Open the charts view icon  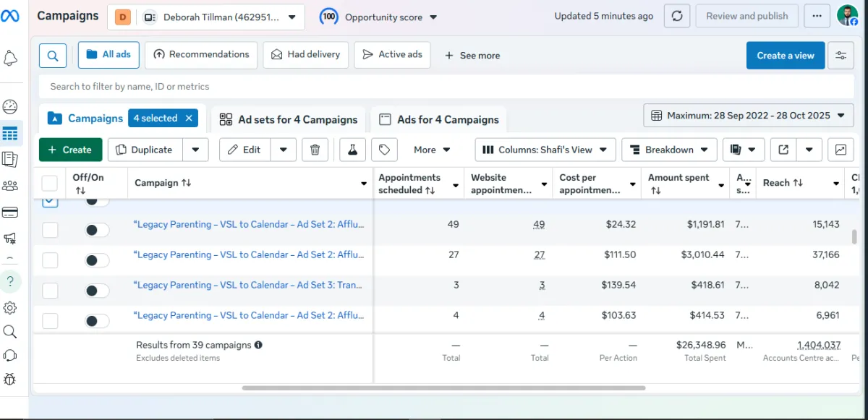(x=841, y=150)
